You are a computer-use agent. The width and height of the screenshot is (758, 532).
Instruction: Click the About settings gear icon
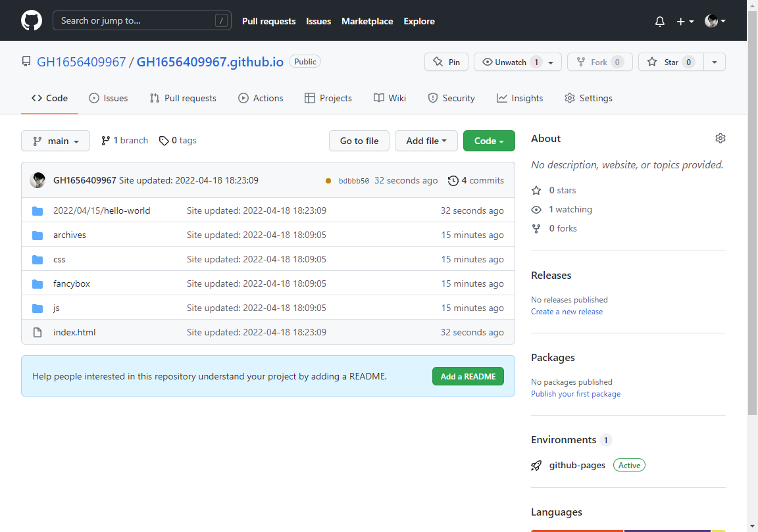tap(720, 138)
